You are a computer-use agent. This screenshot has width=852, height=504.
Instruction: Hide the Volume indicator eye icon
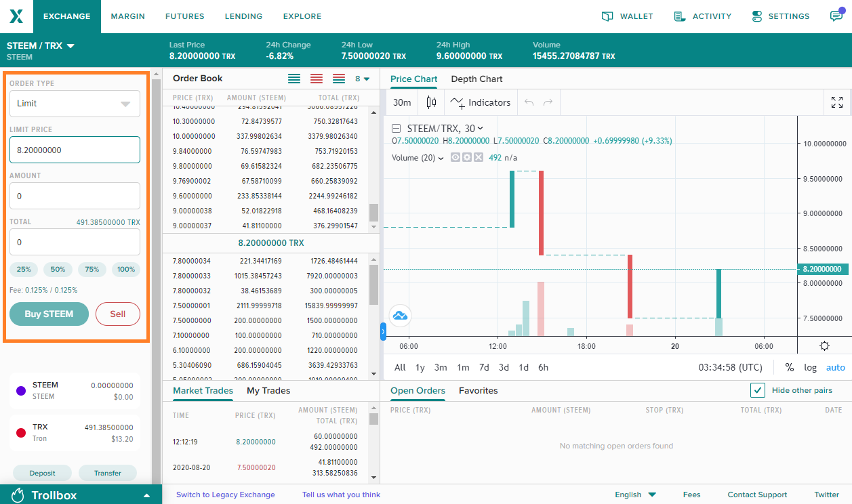point(455,157)
